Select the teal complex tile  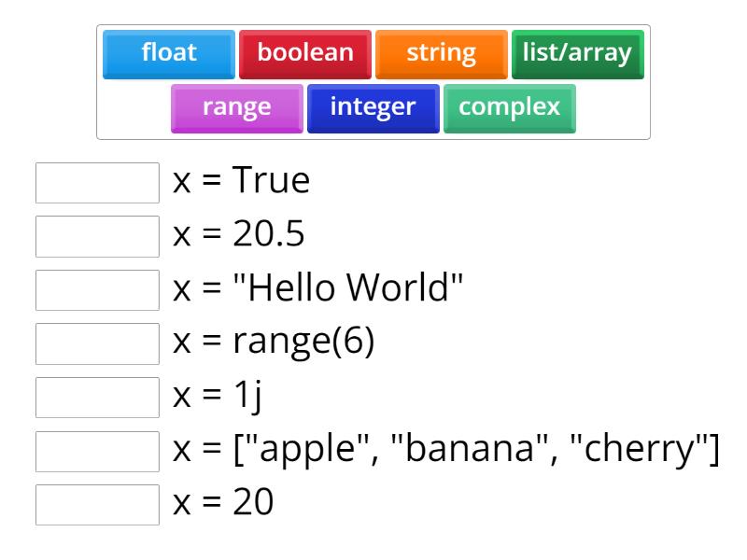509,107
